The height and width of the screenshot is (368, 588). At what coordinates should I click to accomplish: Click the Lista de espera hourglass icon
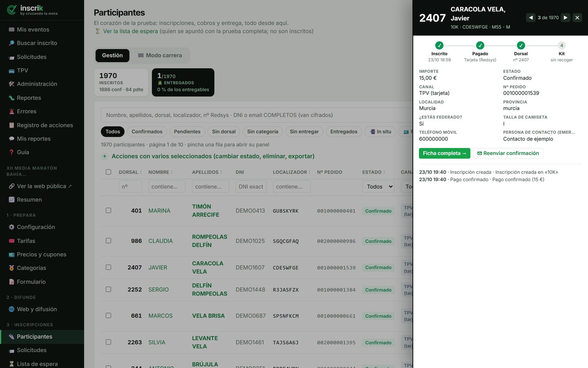click(11, 364)
